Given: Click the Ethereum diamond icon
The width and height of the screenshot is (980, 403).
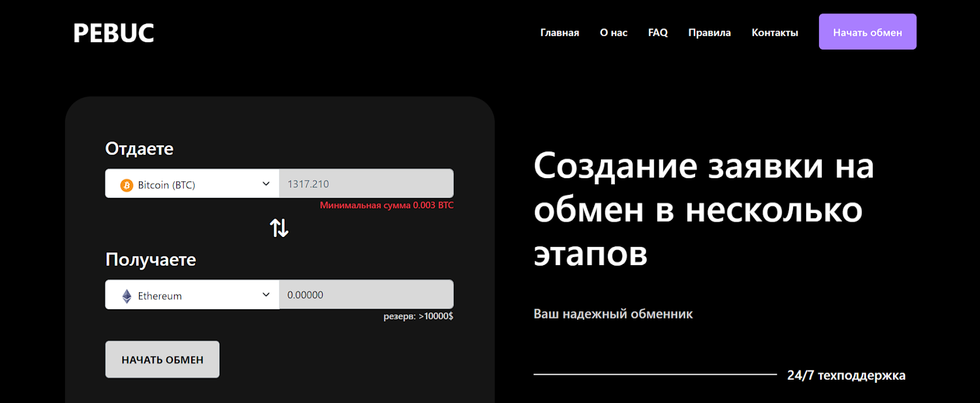Looking at the screenshot, I should click(x=127, y=296).
